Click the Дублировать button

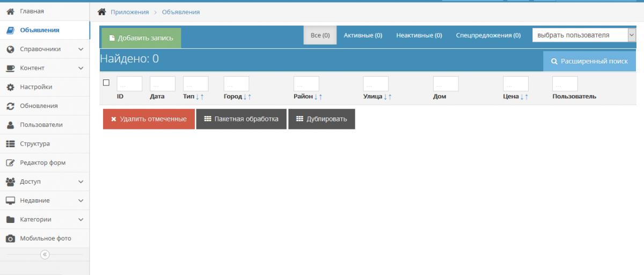coord(321,119)
